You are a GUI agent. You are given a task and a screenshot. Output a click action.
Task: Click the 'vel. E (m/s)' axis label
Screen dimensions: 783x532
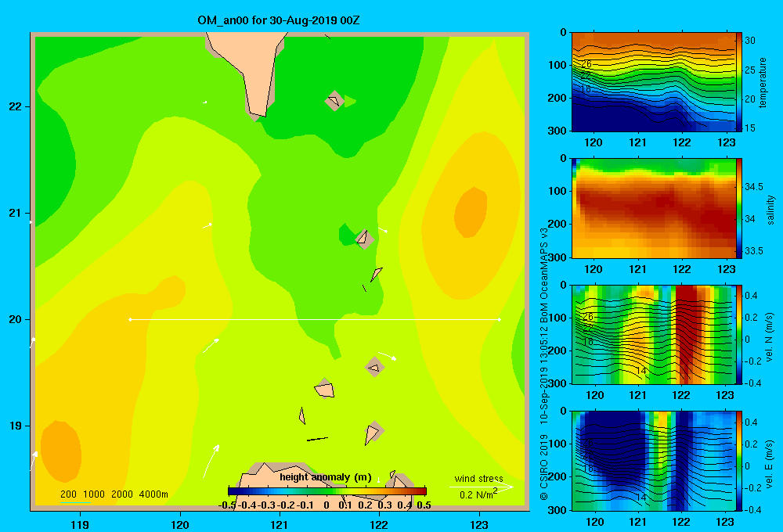770,463
